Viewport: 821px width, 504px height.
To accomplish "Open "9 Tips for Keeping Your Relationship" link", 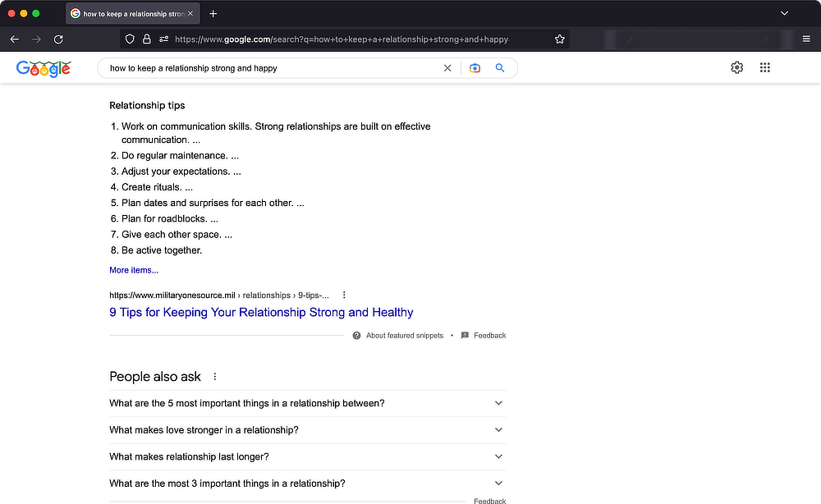I will click(261, 313).
